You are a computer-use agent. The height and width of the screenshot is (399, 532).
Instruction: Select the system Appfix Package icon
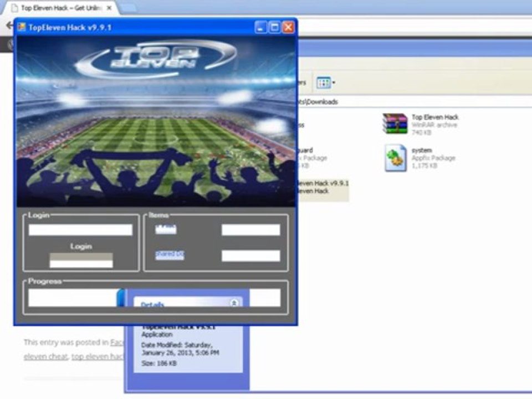(395, 158)
